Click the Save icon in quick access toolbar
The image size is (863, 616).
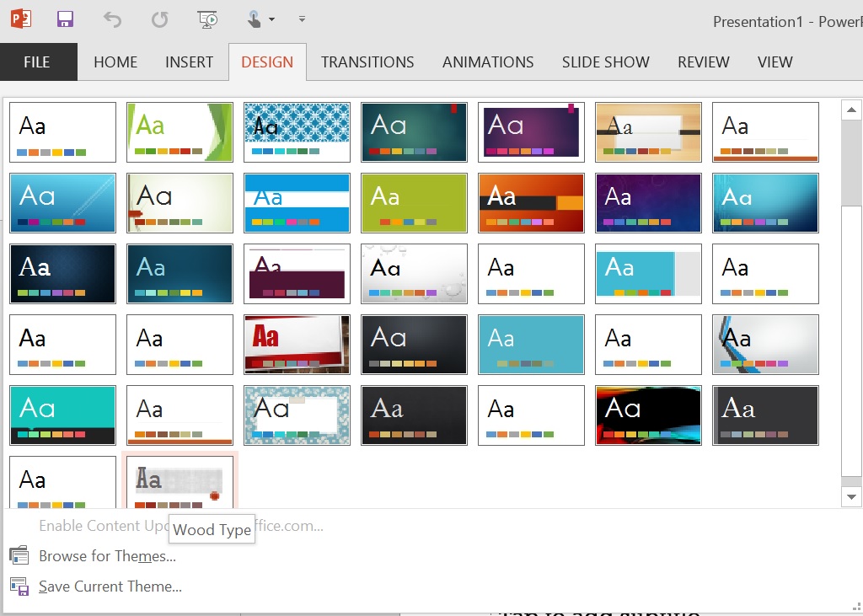point(66,19)
